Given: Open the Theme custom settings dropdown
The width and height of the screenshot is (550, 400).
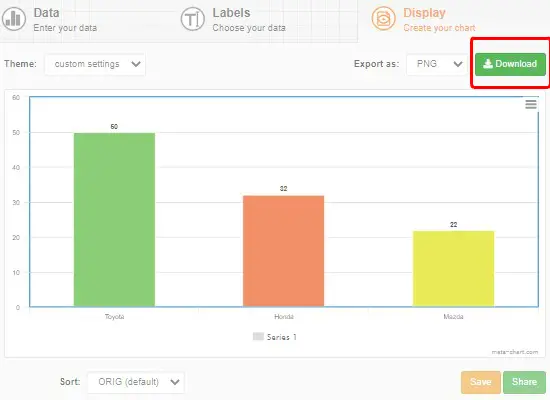Looking at the screenshot, I should [x=95, y=64].
